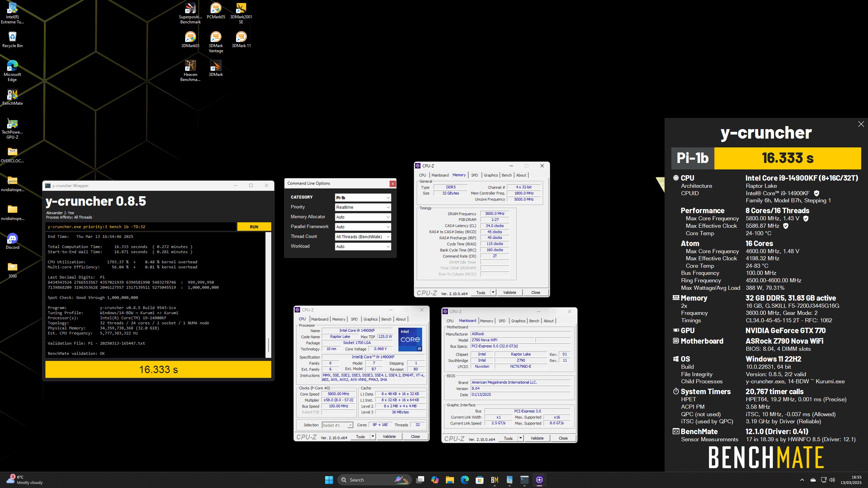Open the CATEGORY dropdown showing Pi-1b
The image size is (868, 488).
(x=363, y=198)
